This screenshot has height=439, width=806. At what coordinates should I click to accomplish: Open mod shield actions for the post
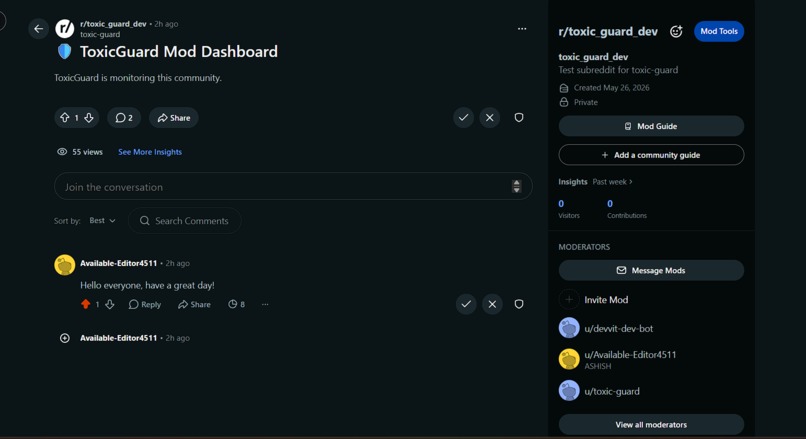pos(519,118)
